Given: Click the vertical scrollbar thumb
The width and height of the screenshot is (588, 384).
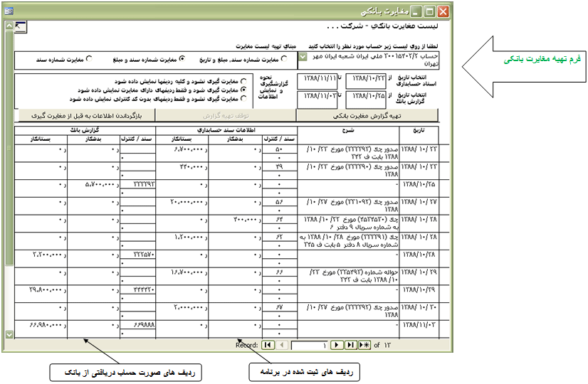Looking at the screenshot, I should pos(9,148).
